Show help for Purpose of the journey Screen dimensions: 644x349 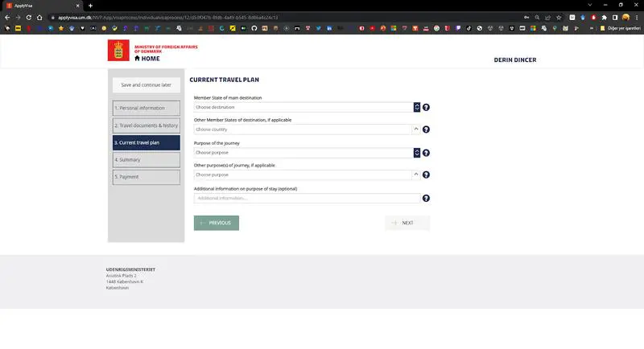pos(426,153)
